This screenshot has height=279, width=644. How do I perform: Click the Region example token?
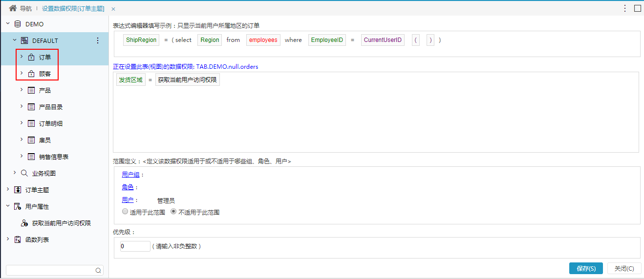click(210, 40)
